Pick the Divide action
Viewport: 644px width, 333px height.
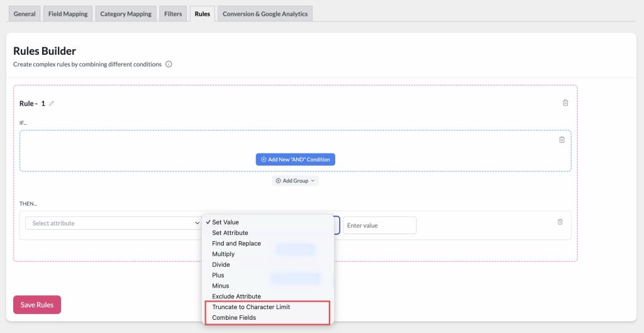269,265
